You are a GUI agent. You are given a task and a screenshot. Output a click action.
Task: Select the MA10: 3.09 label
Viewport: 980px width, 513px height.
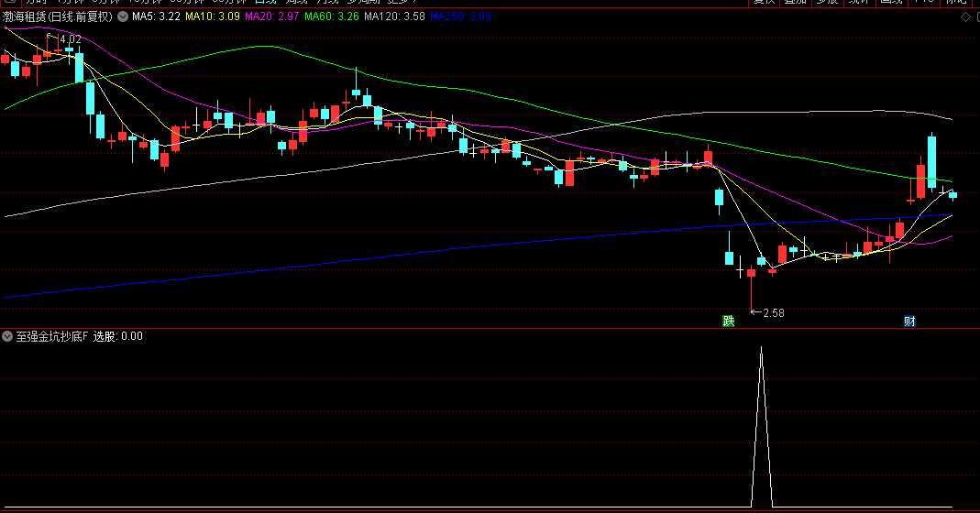(x=213, y=16)
